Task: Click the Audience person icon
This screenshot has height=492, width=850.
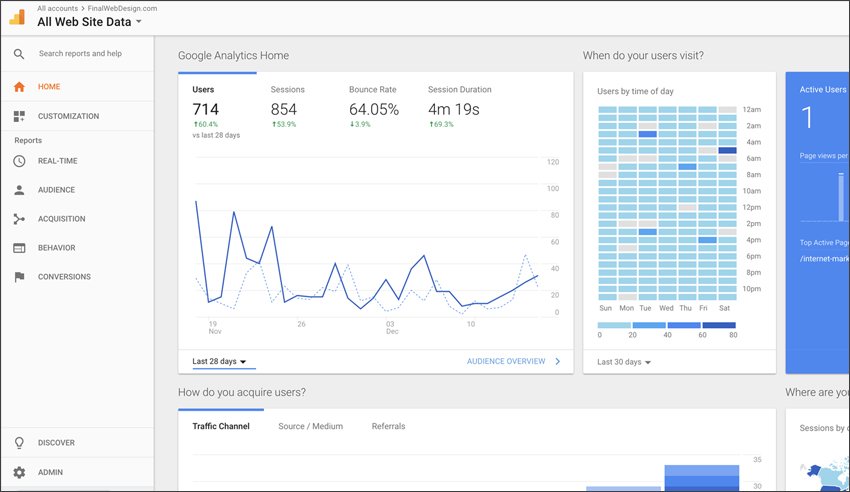Action: (19, 190)
